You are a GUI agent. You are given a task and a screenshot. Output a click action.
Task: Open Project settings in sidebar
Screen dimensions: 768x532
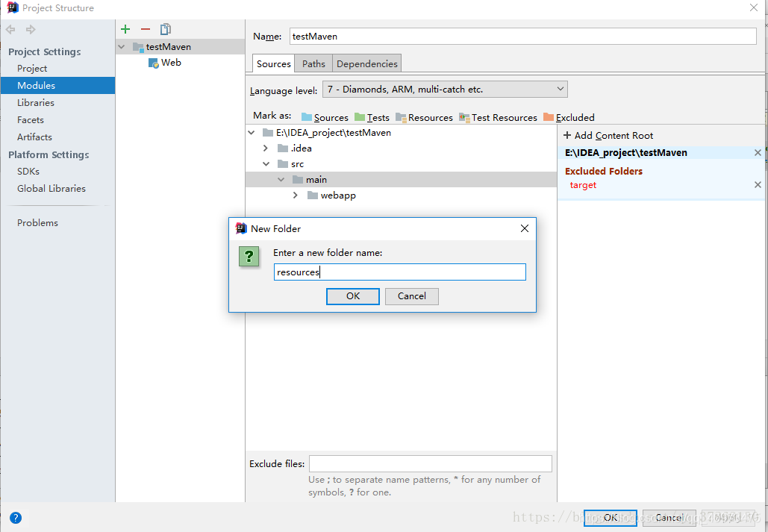point(32,69)
